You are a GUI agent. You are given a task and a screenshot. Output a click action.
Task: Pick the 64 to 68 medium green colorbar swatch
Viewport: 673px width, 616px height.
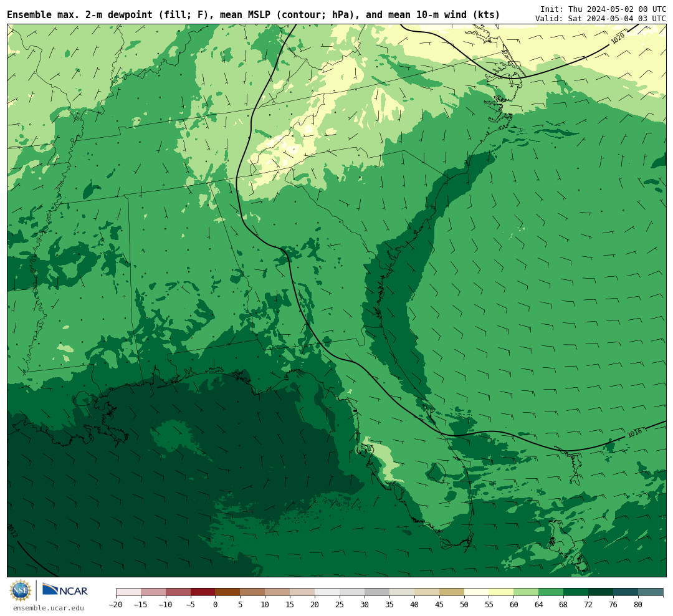[551, 592]
